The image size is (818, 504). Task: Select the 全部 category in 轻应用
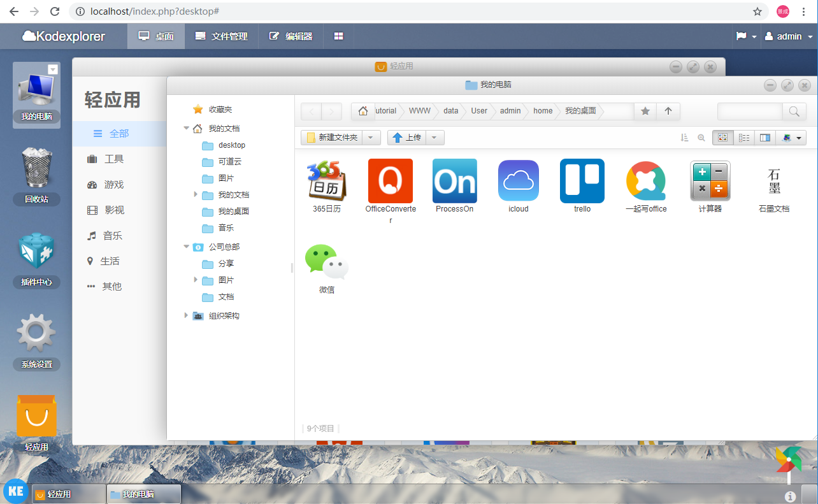pos(120,133)
